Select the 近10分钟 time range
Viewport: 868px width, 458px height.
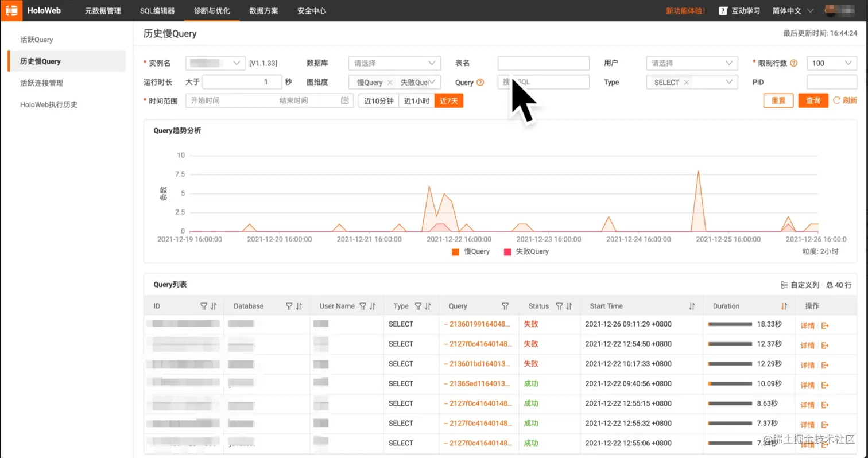click(379, 100)
